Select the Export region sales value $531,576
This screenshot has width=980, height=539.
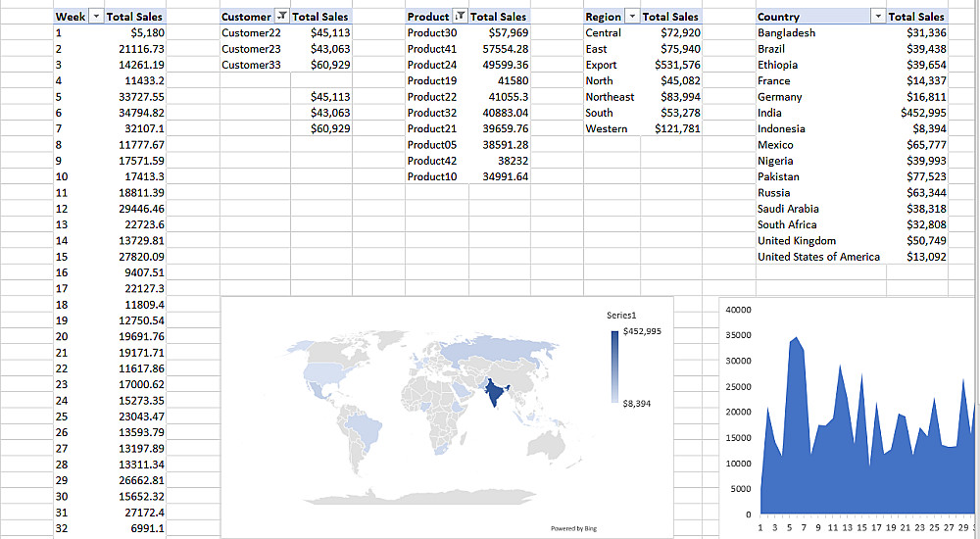click(672, 65)
